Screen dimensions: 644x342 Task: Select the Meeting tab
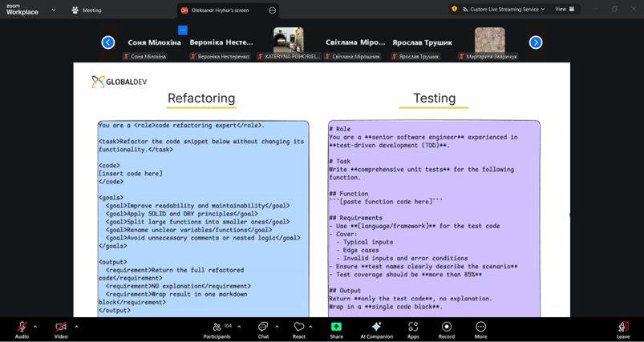click(87, 10)
